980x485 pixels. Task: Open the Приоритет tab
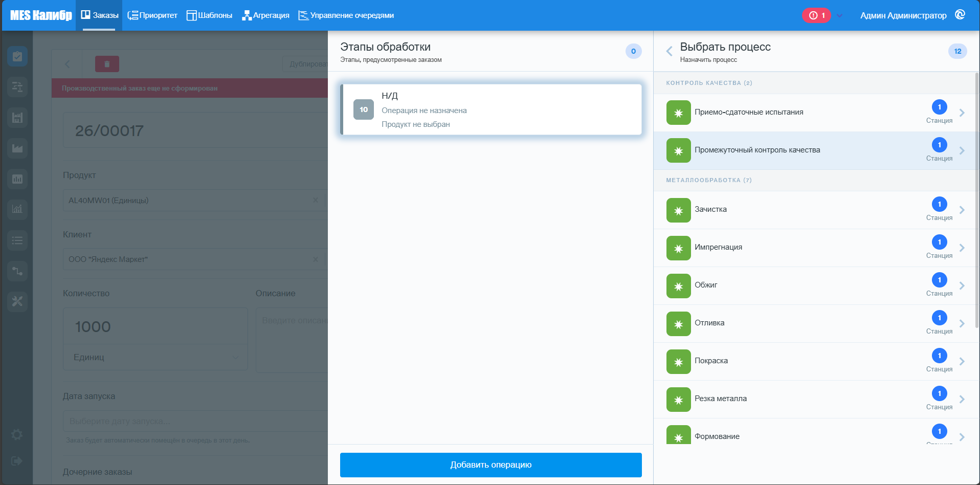(152, 15)
